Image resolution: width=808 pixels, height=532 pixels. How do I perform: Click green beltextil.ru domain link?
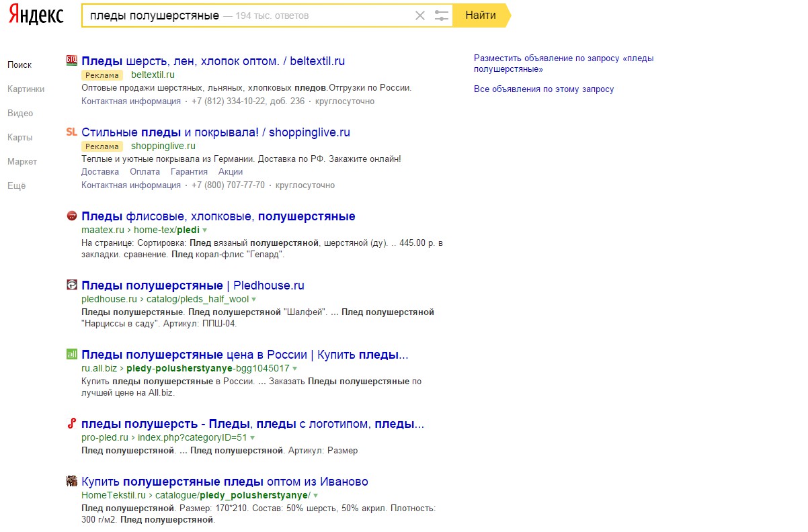click(153, 75)
